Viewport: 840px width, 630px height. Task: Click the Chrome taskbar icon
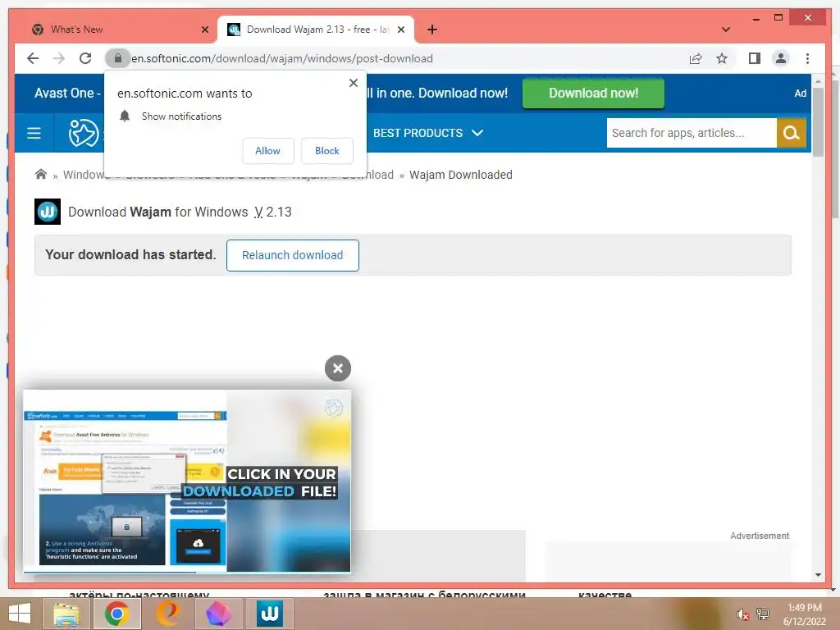pos(116,614)
